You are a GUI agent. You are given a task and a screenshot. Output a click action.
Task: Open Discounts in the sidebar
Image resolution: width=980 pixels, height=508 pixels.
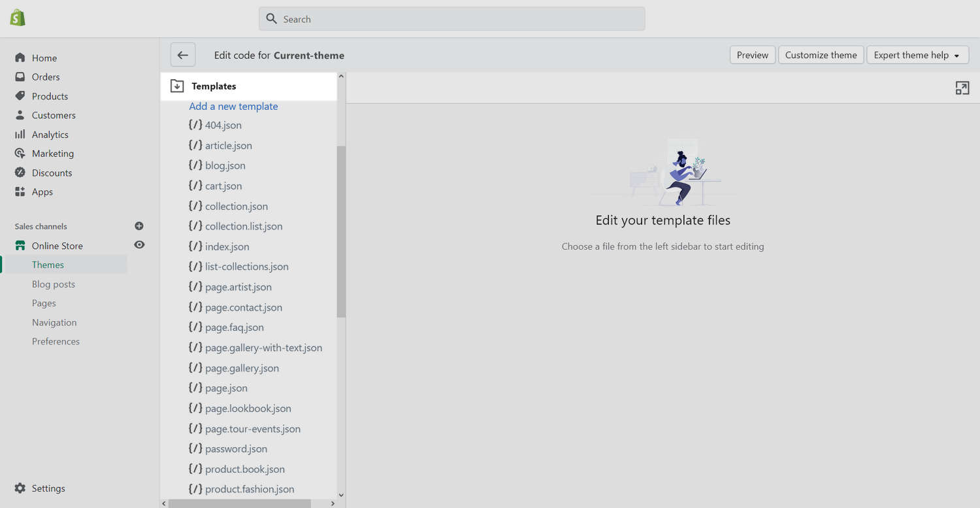52,173
